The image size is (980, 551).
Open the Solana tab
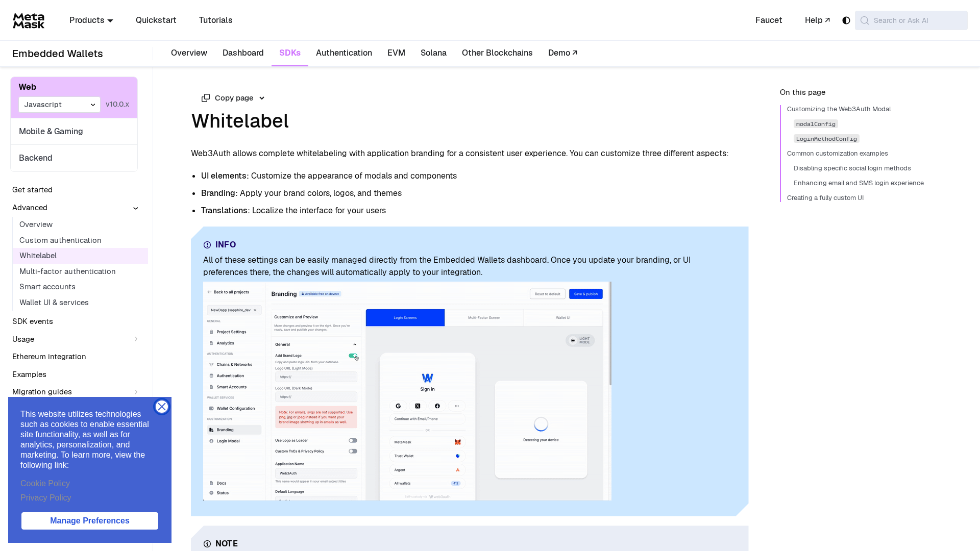coord(433,53)
